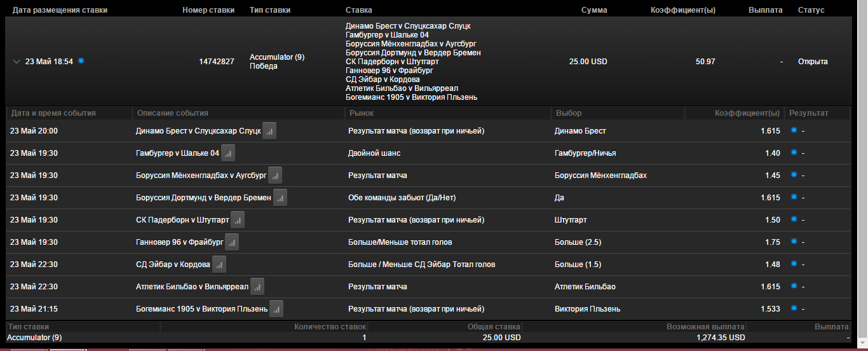The image size is (868, 351).
Task: Click event time 23 Май 20:00
Action: (x=34, y=131)
